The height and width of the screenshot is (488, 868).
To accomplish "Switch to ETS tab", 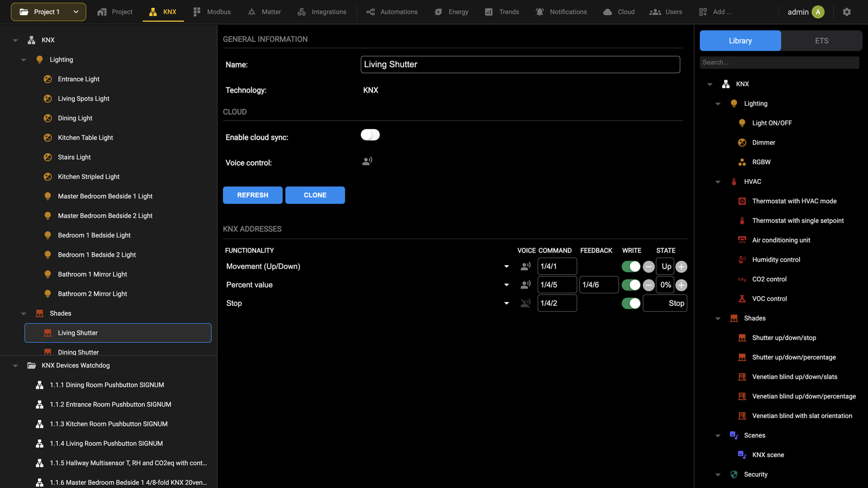I will (x=821, y=41).
